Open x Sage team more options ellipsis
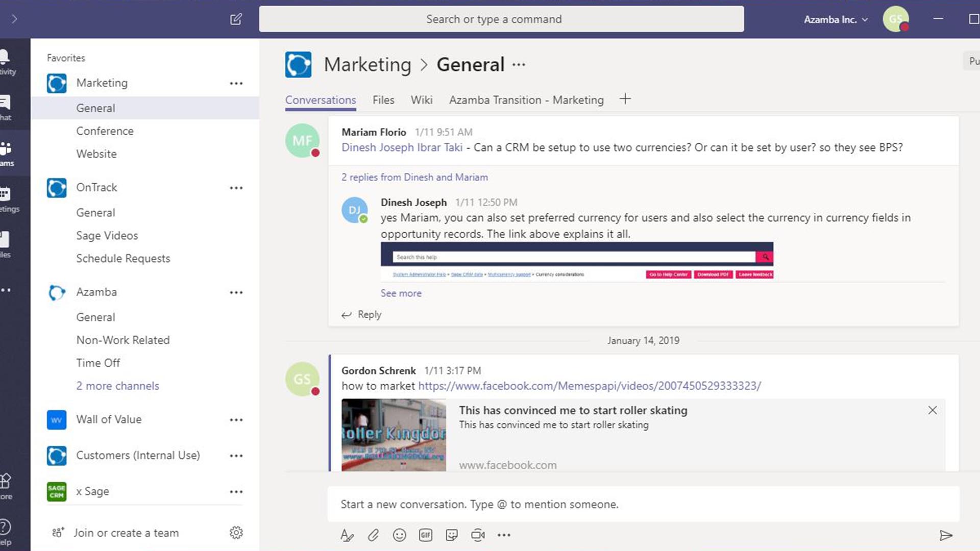 click(x=236, y=492)
